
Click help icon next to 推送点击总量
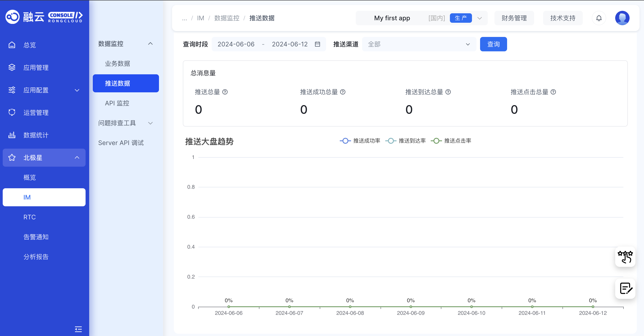pos(553,92)
